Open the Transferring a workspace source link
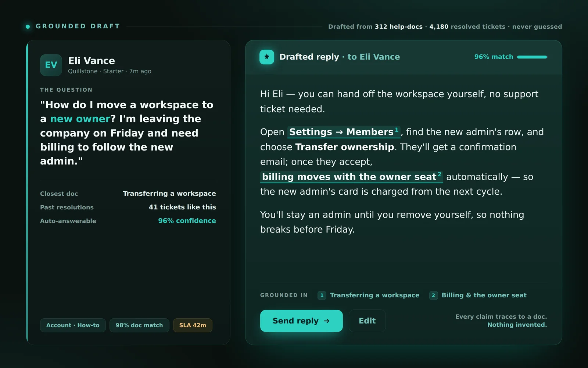588x368 pixels. (x=374, y=295)
